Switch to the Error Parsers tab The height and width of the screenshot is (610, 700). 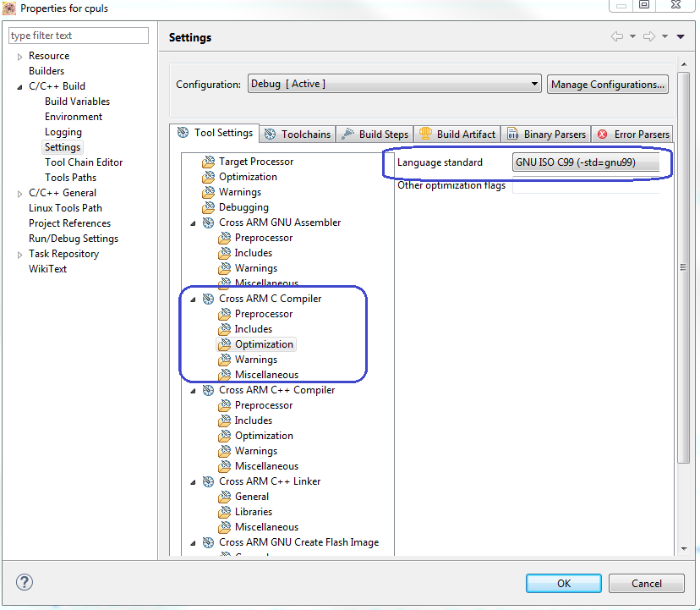633,134
